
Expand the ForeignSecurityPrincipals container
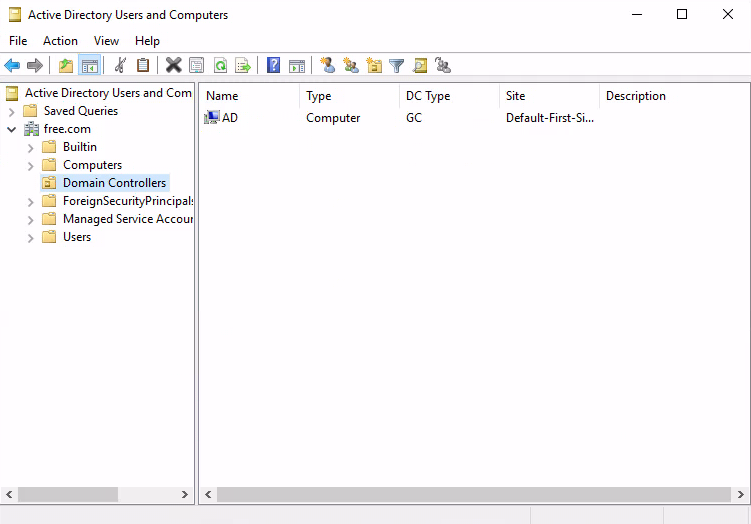tap(30, 202)
